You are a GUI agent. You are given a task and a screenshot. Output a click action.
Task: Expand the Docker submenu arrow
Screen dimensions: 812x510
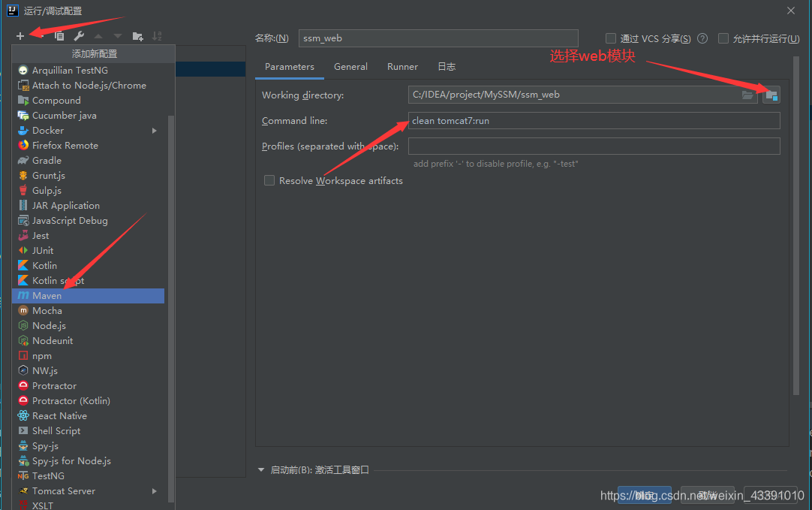point(155,131)
